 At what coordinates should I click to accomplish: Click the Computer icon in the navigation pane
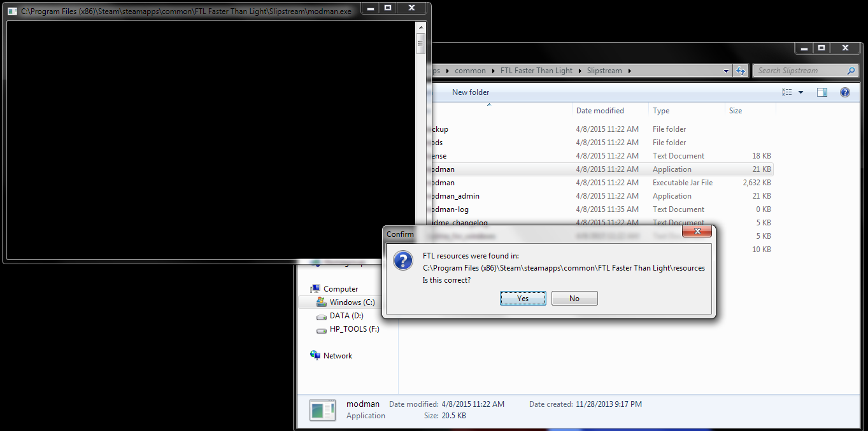(x=315, y=288)
